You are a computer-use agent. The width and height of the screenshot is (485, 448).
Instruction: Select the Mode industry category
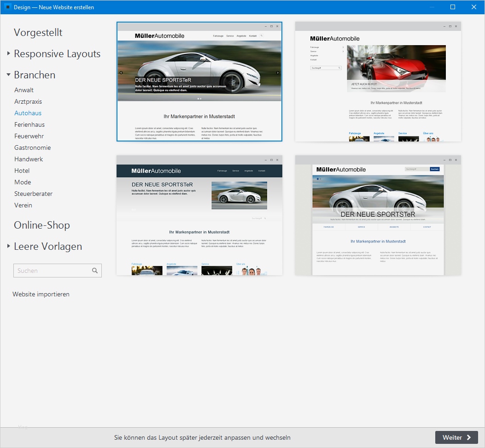[x=22, y=182]
